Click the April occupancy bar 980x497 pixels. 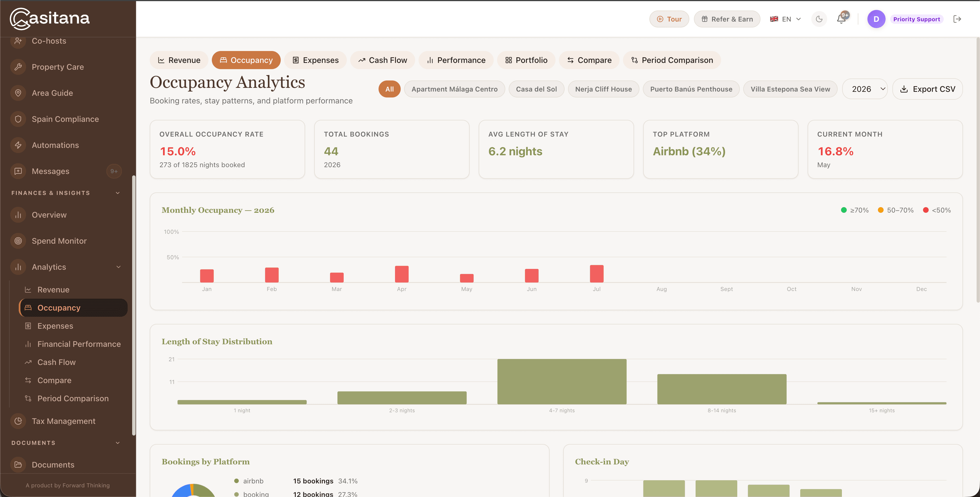pyautogui.click(x=401, y=274)
